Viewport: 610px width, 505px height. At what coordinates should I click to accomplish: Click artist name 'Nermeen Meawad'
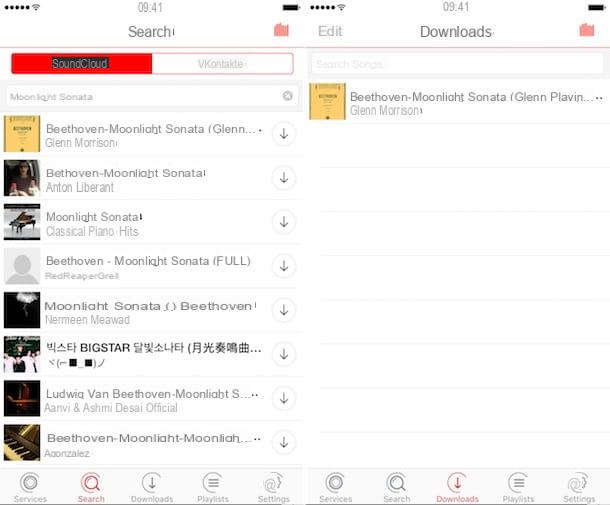[x=88, y=320]
